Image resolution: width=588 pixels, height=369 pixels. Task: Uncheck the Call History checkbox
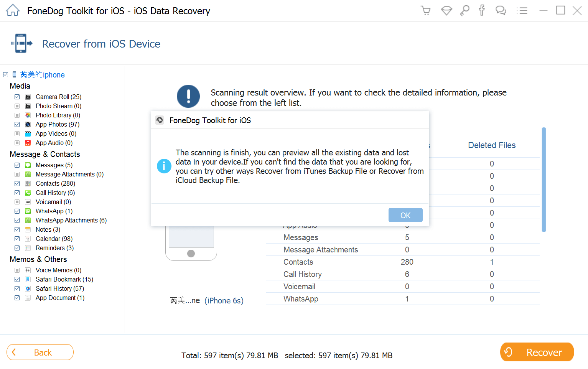17,193
